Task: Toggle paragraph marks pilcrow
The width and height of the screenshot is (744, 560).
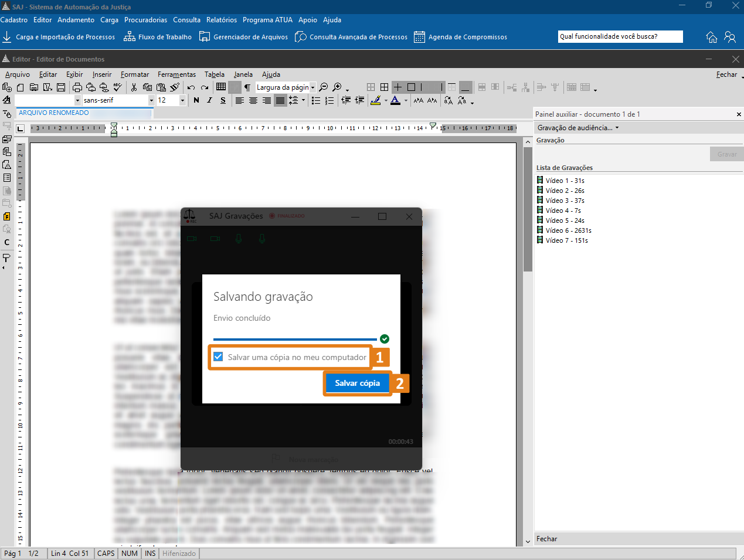Action: 247,87
